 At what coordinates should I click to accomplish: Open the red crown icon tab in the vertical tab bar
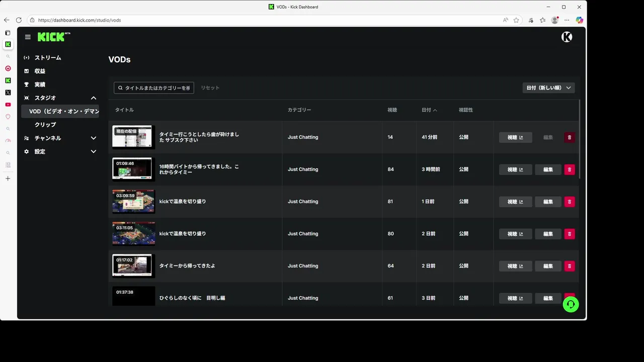pos(8,68)
